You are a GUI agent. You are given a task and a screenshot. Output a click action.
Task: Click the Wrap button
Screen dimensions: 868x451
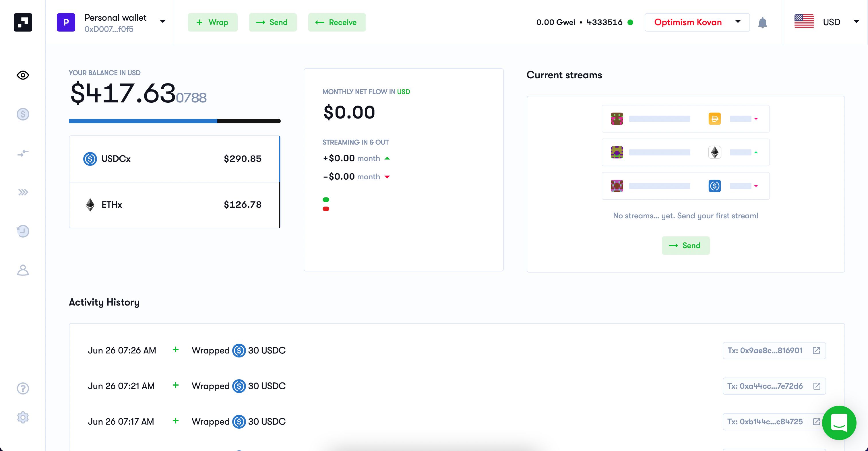tap(213, 22)
